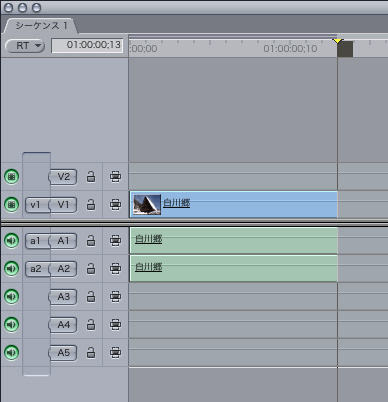Image resolution: width=388 pixels, height=402 pixels.
Task: Toggle Auto Select on V2 track
Action: coord(115,176)
